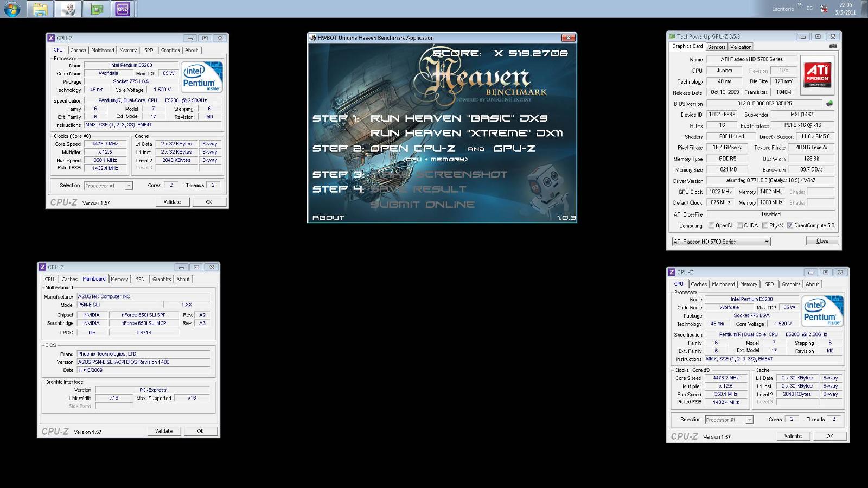The image size is (868, 488).
Task: Click Heaven score X 519.2706 text
Action: point(500,53)
